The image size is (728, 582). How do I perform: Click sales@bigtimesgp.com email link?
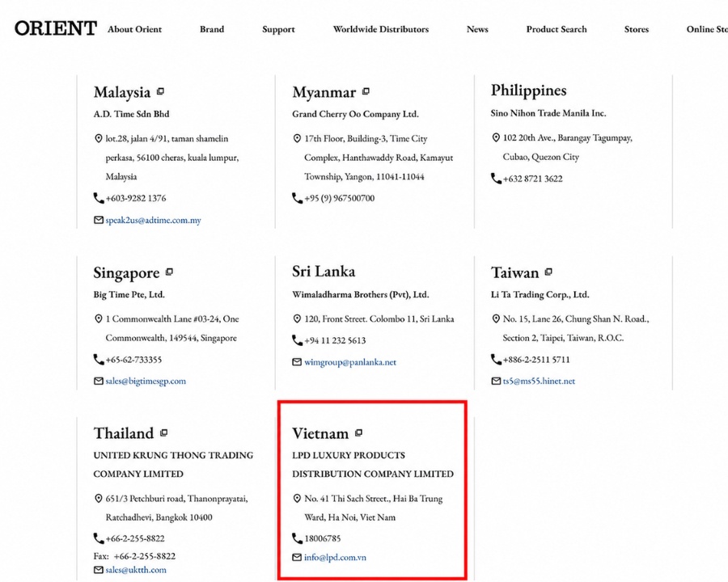(x=146, y=381)
